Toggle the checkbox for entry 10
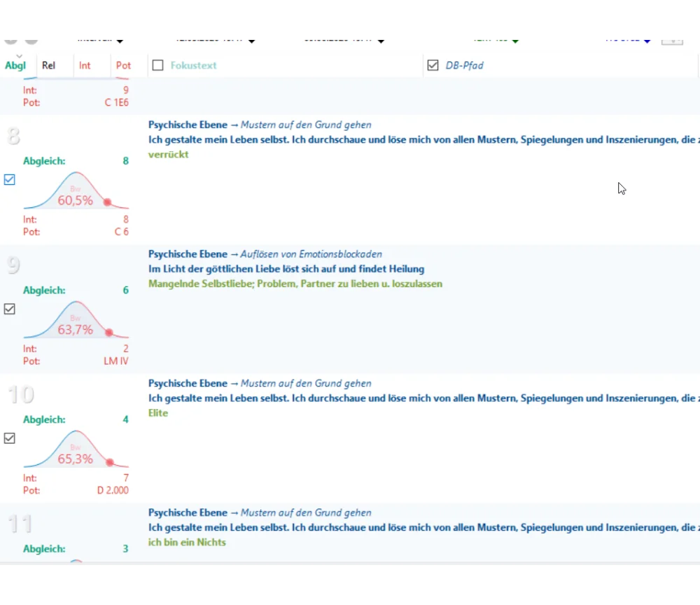The width and height of the screenshot is (700, 605). click(x=10, y=438)
